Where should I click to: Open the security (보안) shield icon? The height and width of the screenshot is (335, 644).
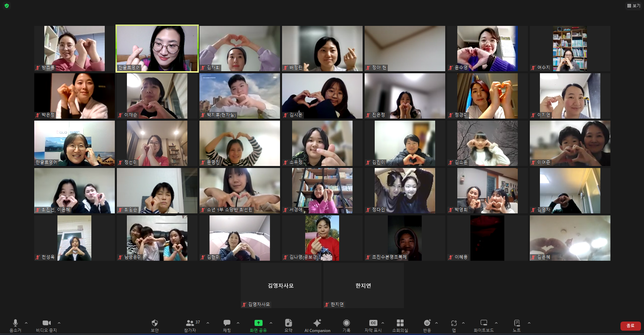[x=154, y=325]
